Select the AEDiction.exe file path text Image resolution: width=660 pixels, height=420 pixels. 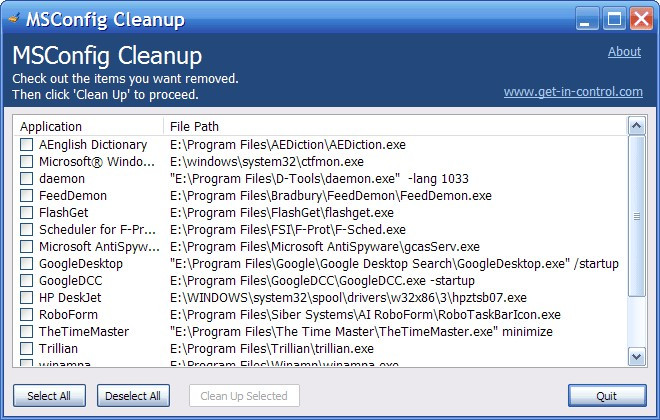(288, 145)
